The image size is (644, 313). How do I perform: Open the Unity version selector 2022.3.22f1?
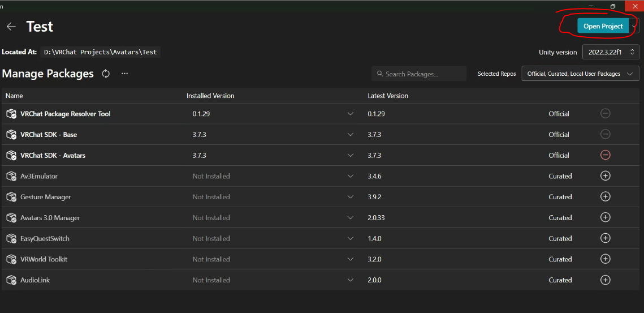[x=611, y=52]
